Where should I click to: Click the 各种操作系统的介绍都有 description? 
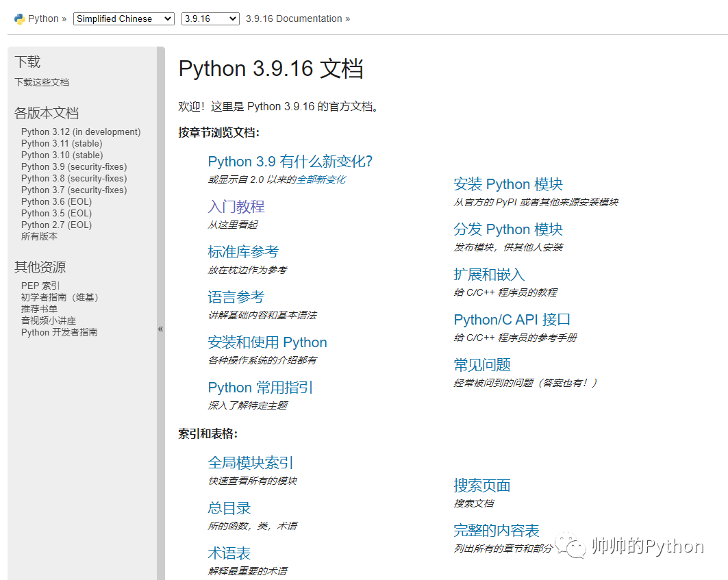262,360
